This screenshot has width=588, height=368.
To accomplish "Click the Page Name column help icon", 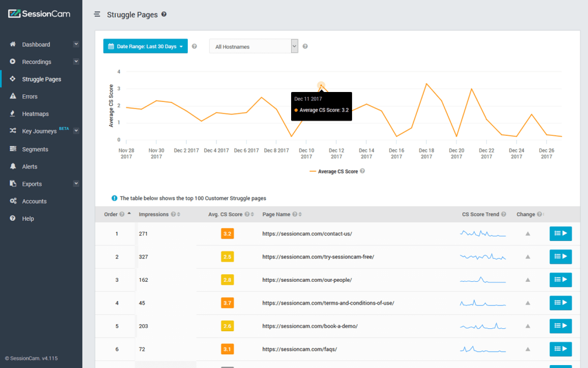I will coord(295,214).
